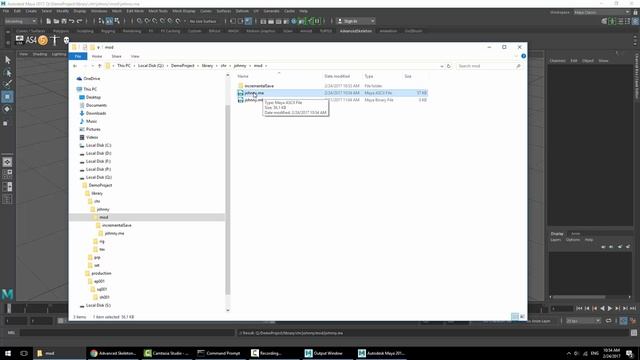Select the arrow Select tool in Maya toolbox
This screenshot has width=640, height=360.
[x=7, y=60]
